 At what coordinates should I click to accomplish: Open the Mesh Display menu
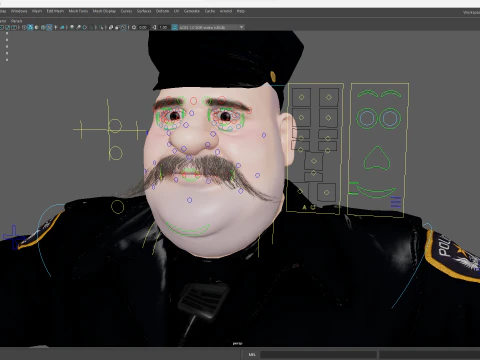point(104,11)
